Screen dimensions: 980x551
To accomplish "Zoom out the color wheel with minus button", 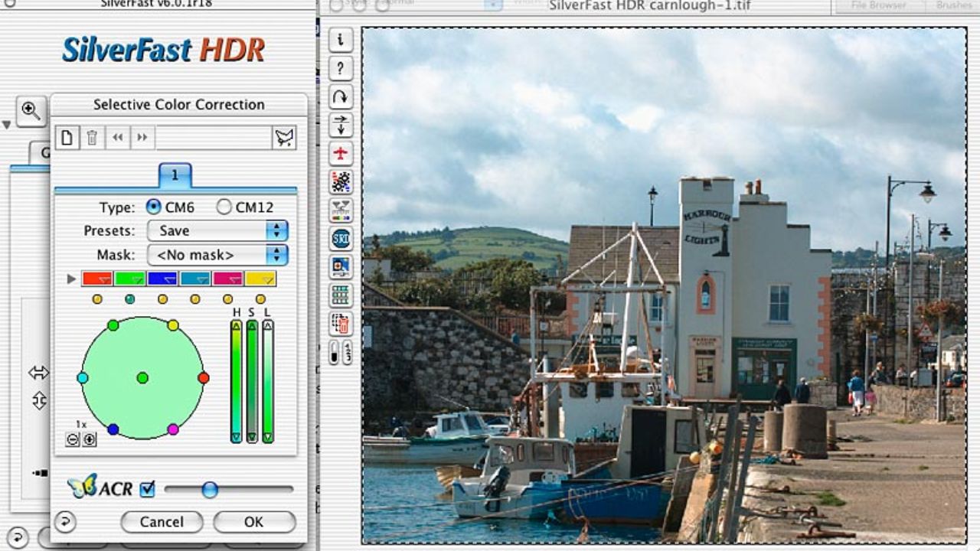I will 73,439.
